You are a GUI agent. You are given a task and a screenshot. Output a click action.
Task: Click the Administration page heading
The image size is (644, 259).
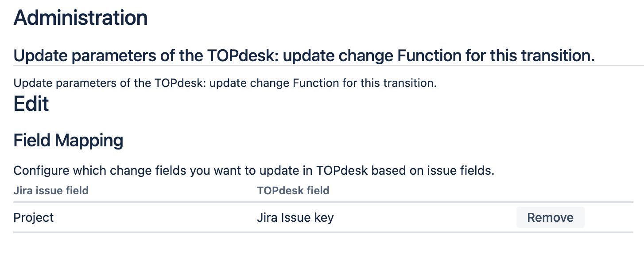pos(81,18)
